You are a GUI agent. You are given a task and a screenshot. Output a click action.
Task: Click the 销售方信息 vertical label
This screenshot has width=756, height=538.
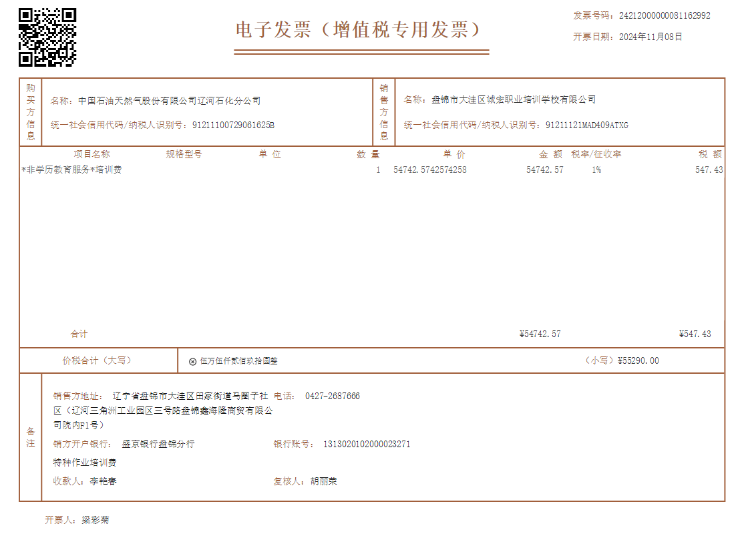[x=384, y=112]
